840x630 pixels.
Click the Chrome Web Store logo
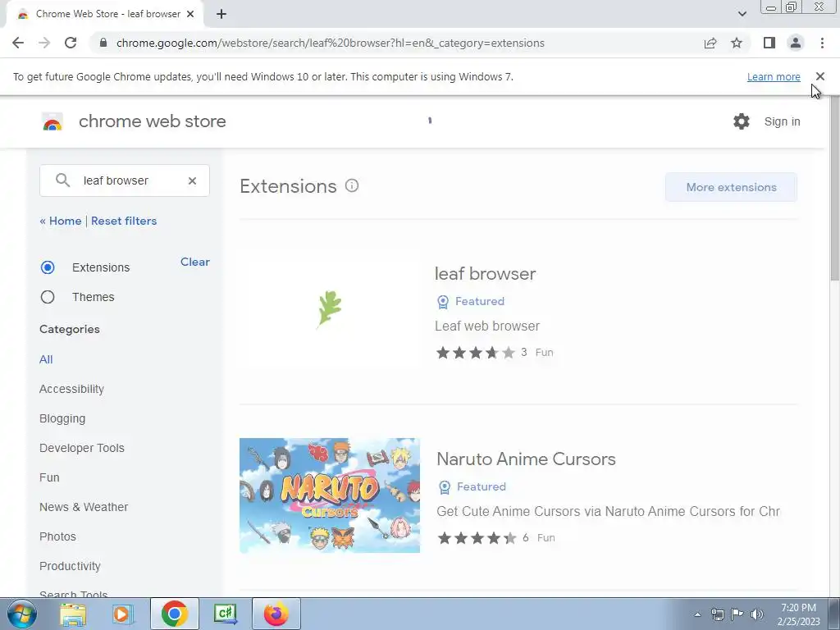pyautogui.click(x=52, y=121)
